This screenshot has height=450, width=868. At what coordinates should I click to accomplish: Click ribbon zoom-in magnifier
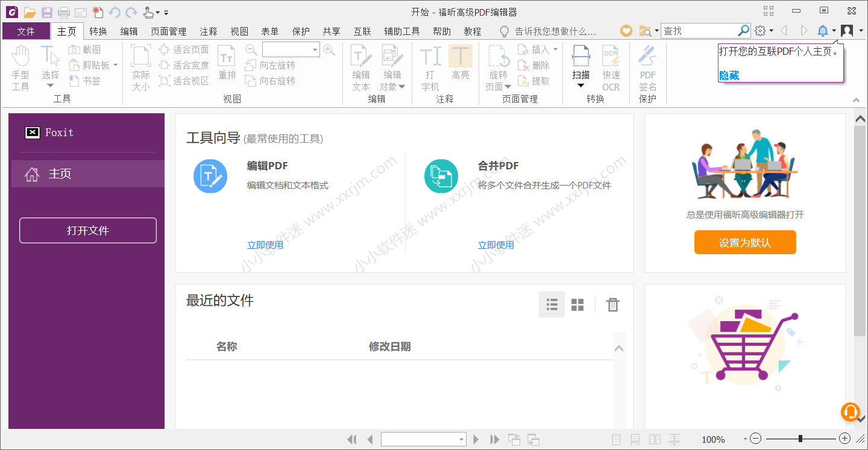tap(329, 49)
